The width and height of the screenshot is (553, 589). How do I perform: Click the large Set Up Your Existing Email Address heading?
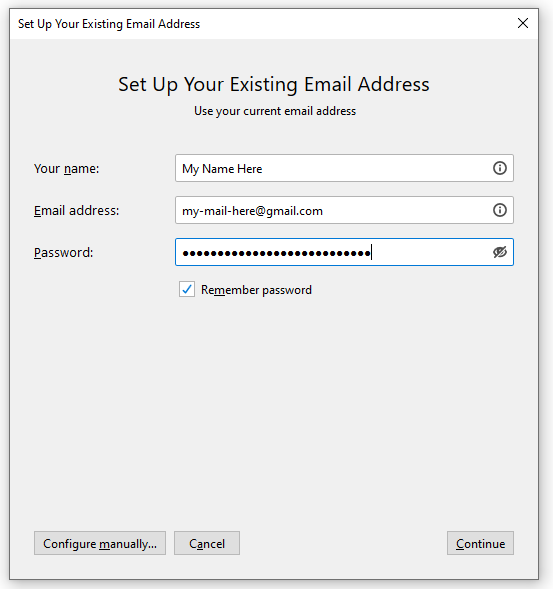click(273, 85)
